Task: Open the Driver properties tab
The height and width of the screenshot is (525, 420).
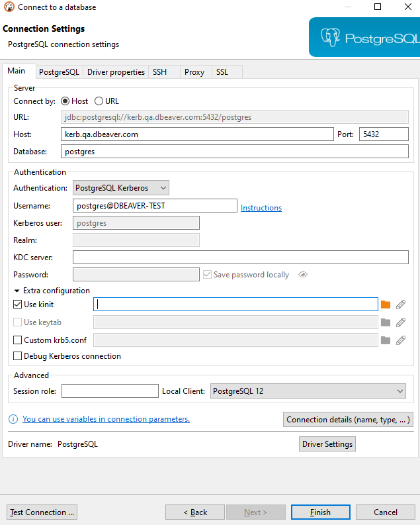Action: pyautogui.click(x=116, y=72)
